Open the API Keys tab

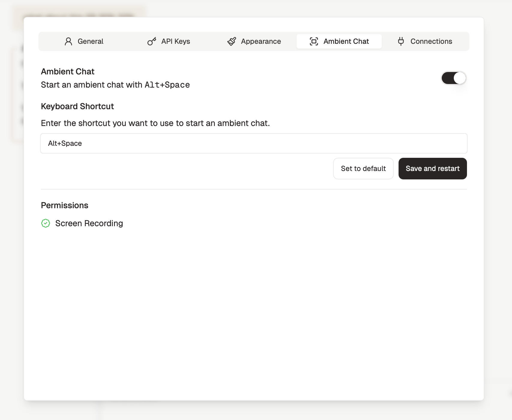click(x=175, y=41)
